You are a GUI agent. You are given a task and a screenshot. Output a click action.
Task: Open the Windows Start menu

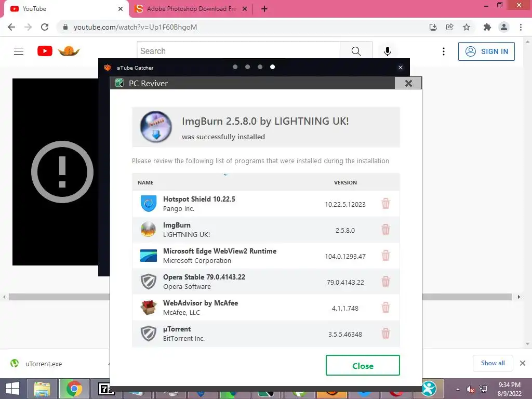point(12,389)
